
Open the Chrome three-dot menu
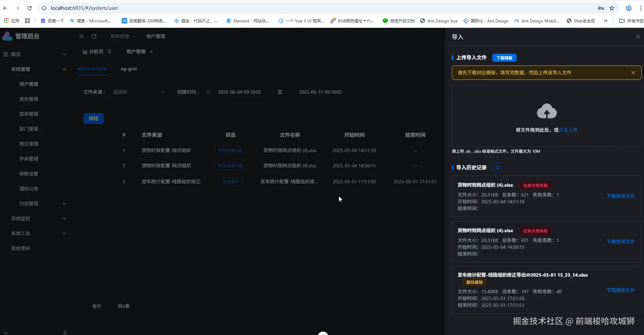coord(641,8)
